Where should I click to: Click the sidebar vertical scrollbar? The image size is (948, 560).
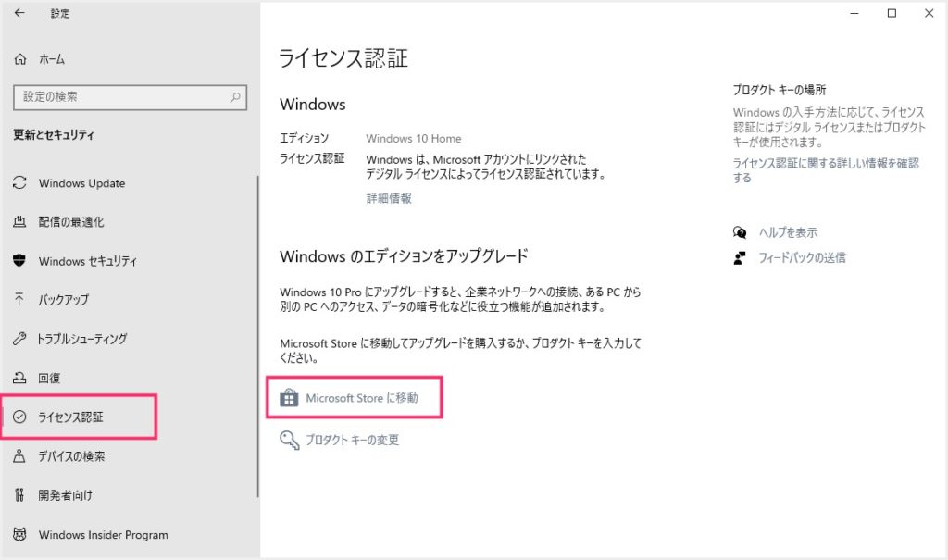coord(258,336)
